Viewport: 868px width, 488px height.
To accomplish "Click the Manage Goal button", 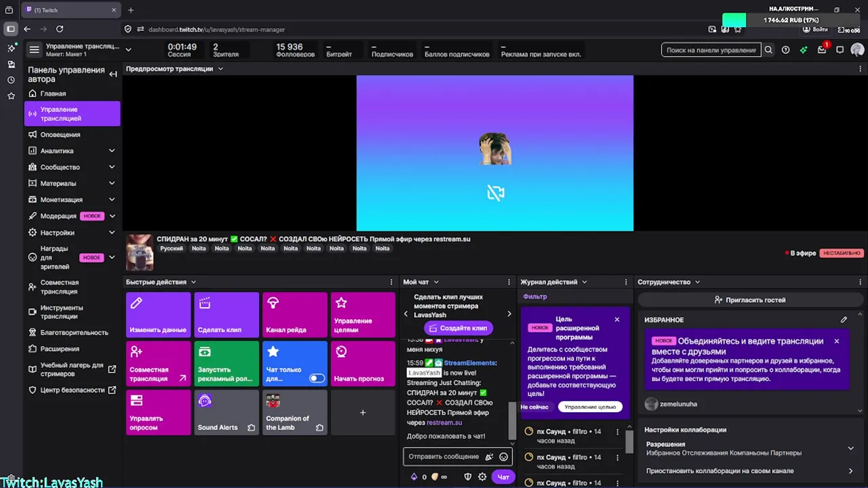I will click(590, 407).
